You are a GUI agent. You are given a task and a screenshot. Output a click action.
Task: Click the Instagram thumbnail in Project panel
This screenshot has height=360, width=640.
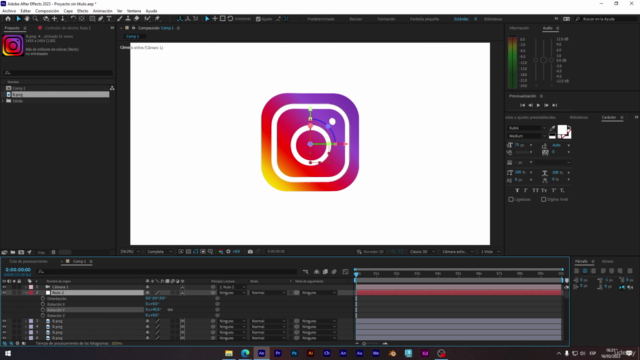pyautogui.click(x=13, y=45)
